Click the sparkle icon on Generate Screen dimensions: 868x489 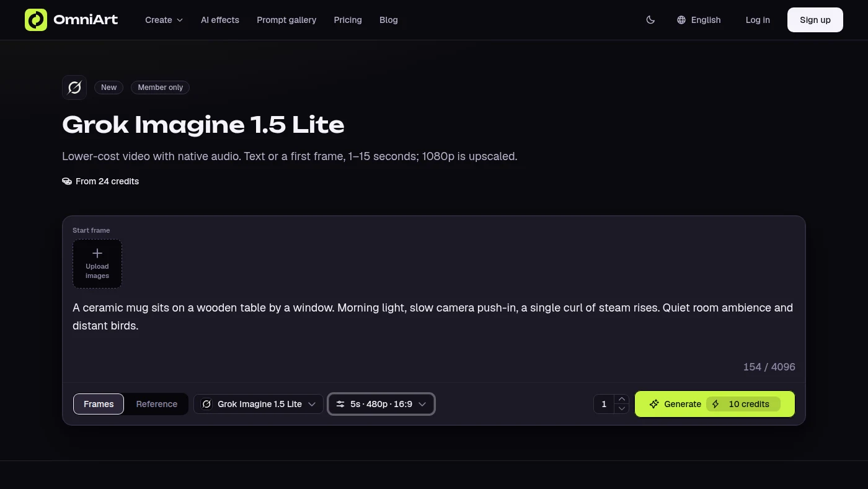coord(654,404)
